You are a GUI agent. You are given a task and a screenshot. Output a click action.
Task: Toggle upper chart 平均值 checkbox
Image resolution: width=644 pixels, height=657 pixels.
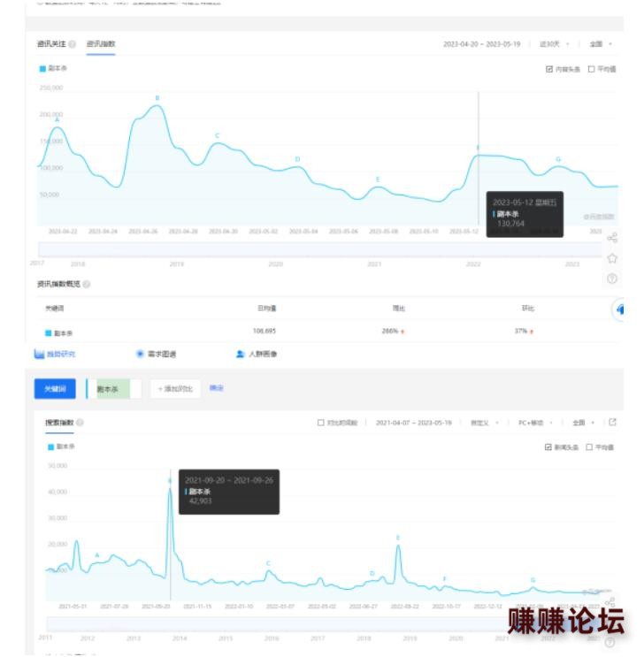[x=591, y=69]
